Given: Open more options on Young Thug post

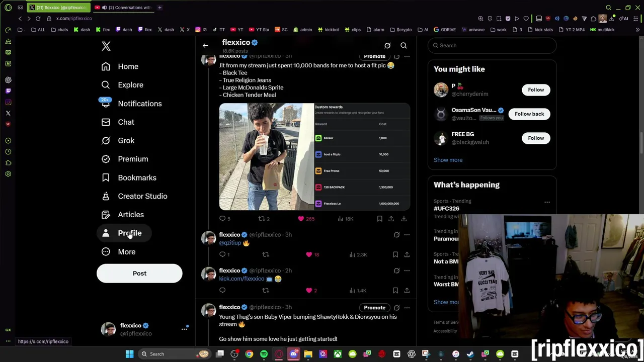Looking at the screenshot, I should [407, 308].
